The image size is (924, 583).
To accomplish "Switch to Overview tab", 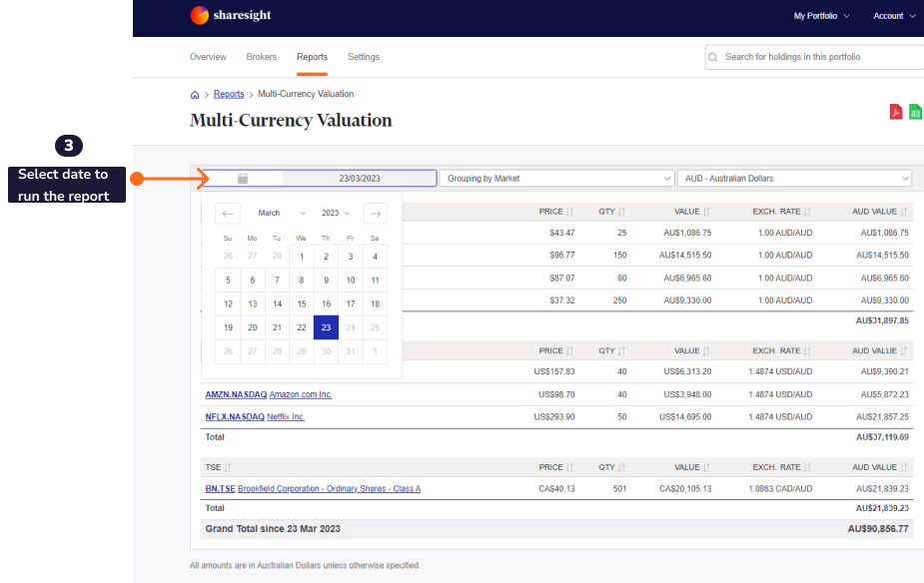I will click(208, 57).
